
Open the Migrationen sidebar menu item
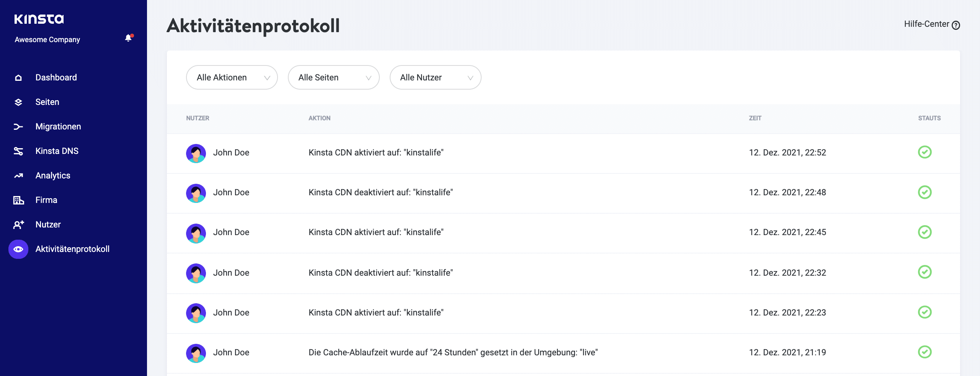pyautogui.click(x=58, y=127)
